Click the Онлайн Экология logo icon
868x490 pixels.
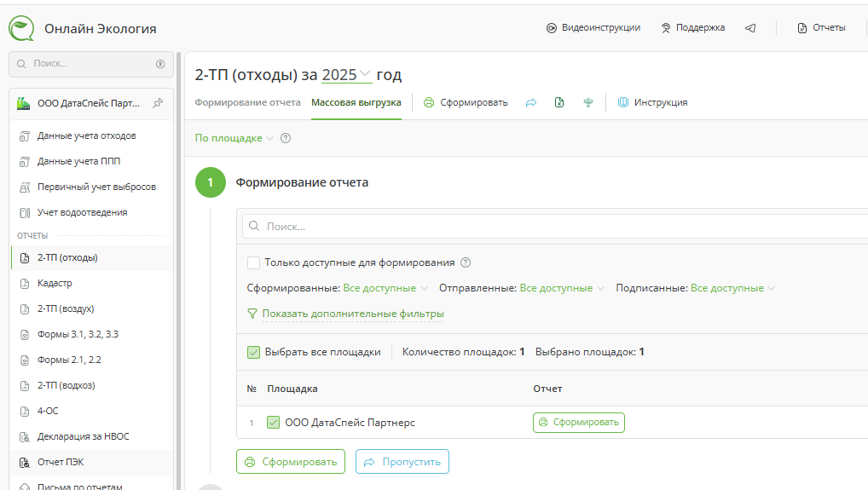(x=21, y=28)
